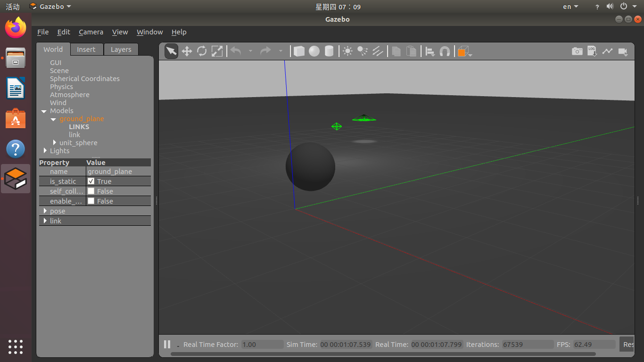Check the enable_wind False checkbox
The height and width of the screenshot is (362, 644).
[91, 201]
